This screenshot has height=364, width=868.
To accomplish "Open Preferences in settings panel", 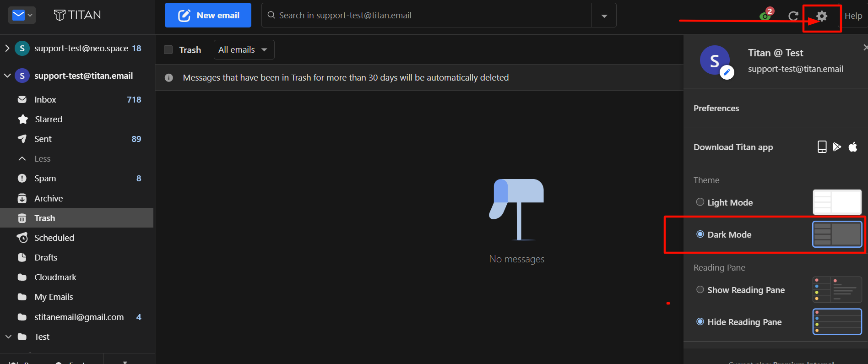I will tap(716, 108).
